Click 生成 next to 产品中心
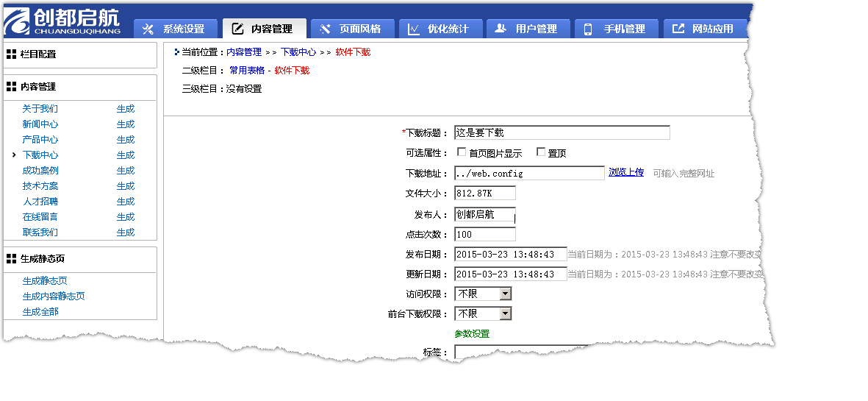 tap(126, 140)
